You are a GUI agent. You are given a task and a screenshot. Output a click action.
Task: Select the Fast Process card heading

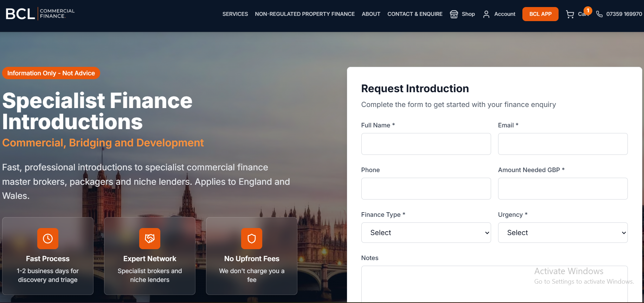point(48,259)
